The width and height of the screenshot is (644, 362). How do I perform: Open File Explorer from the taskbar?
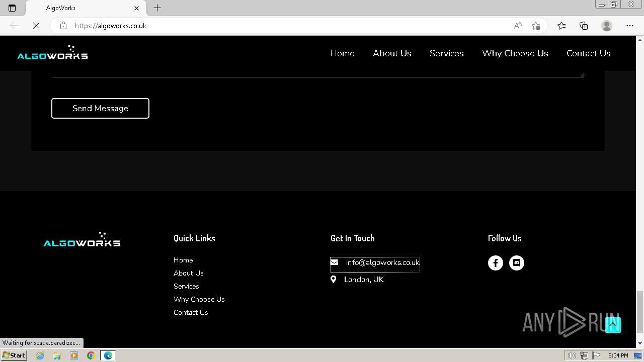57,355
